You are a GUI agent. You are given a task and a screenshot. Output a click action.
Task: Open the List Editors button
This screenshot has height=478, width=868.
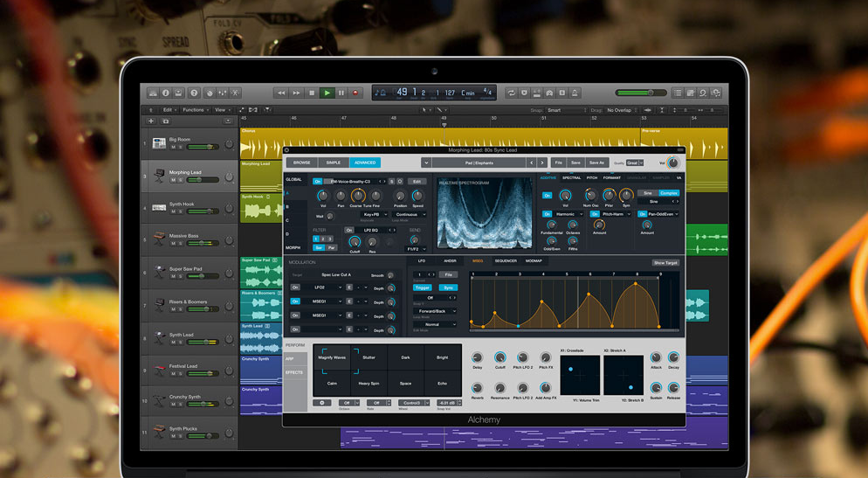677,93
